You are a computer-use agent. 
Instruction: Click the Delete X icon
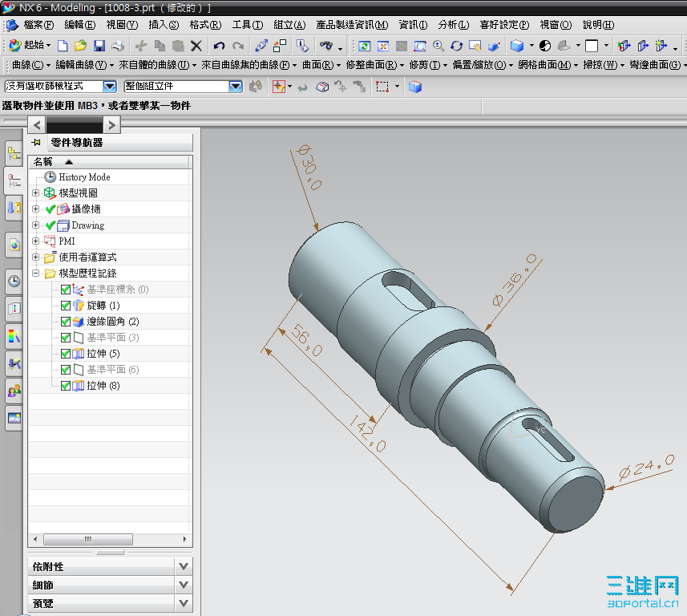(x=196, y=46)
